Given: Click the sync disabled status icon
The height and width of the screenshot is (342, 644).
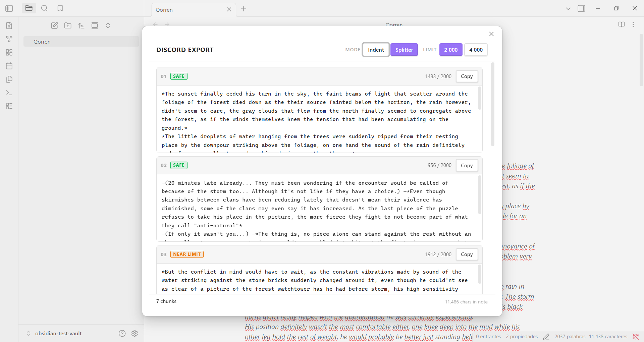Looking at the screenshot, I should [636, 337].
